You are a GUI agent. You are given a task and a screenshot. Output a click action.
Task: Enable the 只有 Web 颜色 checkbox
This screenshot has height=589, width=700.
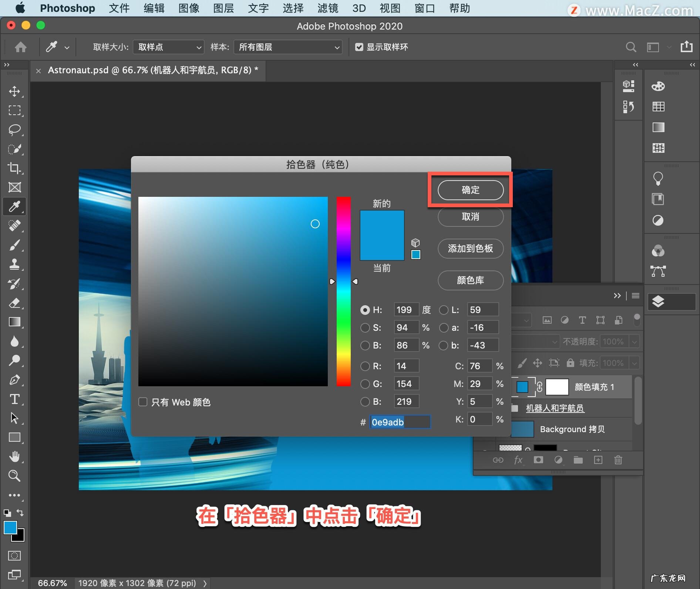[143, 402]
